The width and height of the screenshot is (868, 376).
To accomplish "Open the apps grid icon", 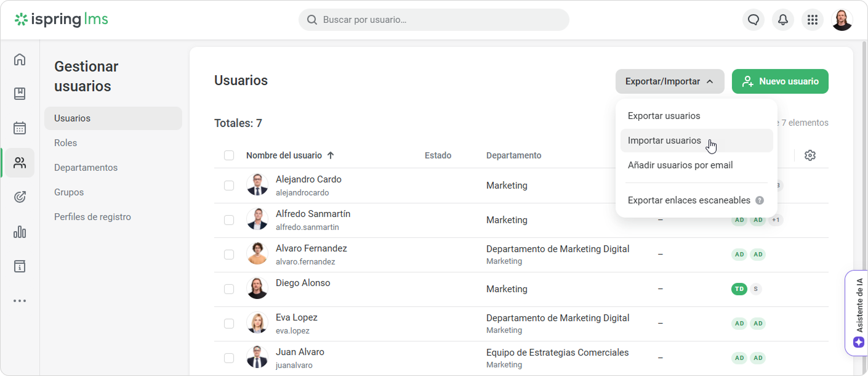I will tap(813, 20).
